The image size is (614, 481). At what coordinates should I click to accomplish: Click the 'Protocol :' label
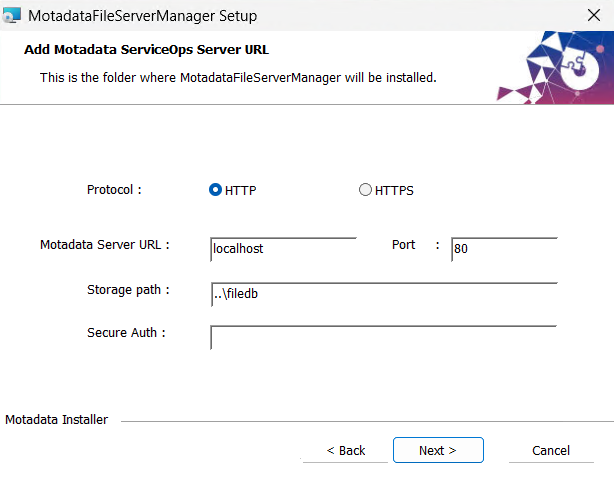coord(114,190)
